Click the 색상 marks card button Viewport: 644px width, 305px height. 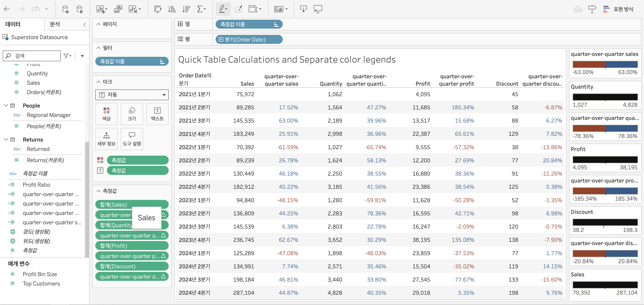point(106,114)
